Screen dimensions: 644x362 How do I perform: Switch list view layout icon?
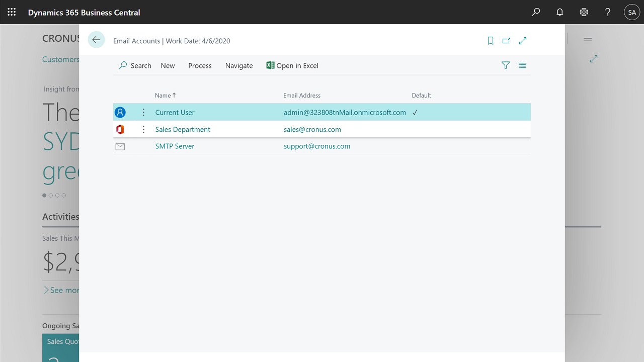[x=522, y=65]
